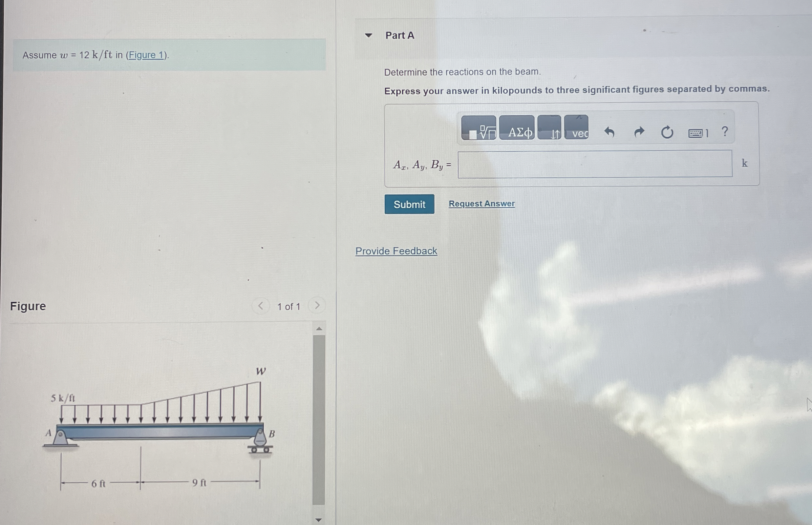The width and height of the screenshot is (812, 525).
Task: Undo the last answer edit
Action: tap(609, 132)
